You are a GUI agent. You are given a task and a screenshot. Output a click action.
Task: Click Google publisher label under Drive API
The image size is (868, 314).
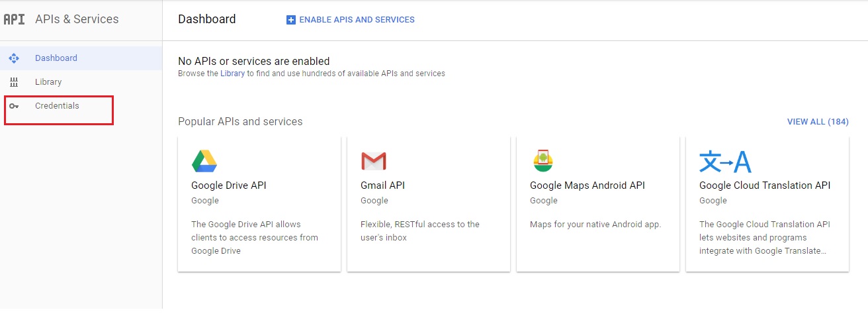[x=205, y=201]
